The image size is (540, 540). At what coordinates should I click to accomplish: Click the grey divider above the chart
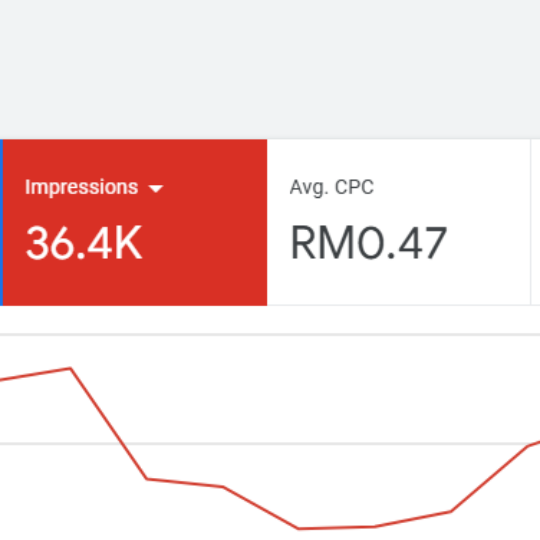point(270,334)
